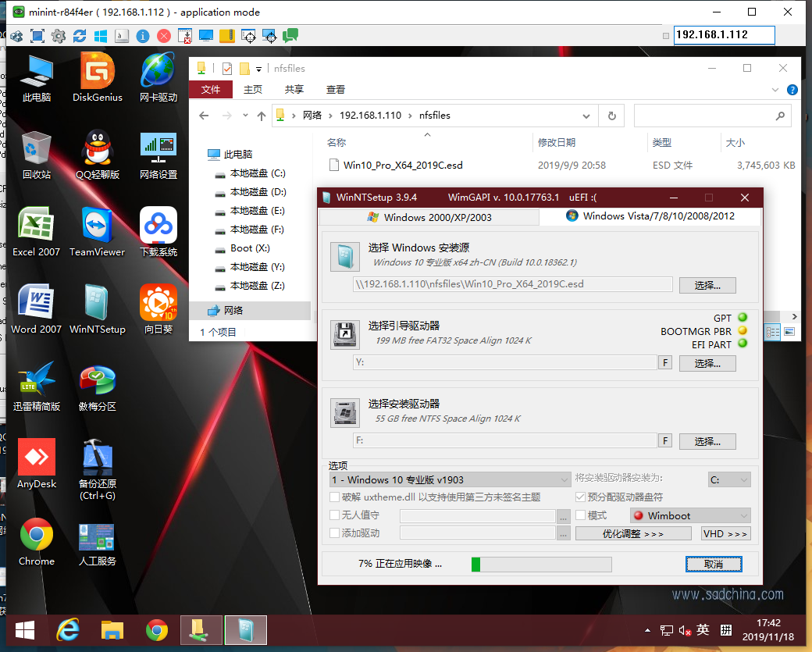Open WinNTSetup desktop shortcut
Viewport: 812px width, 652px height.
click(x=98, y=308)
